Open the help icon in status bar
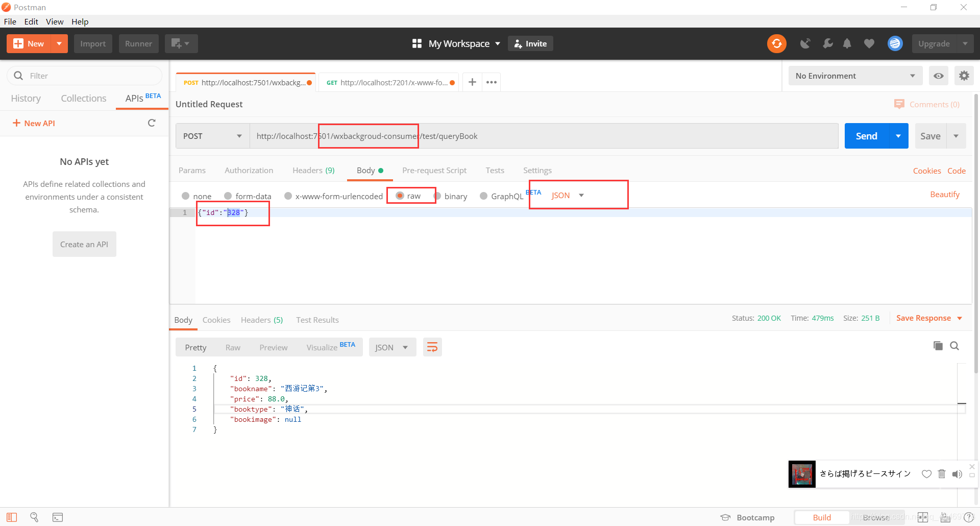Image resolution: width=980 pixels, height=526 pixels. click(969, 517)
